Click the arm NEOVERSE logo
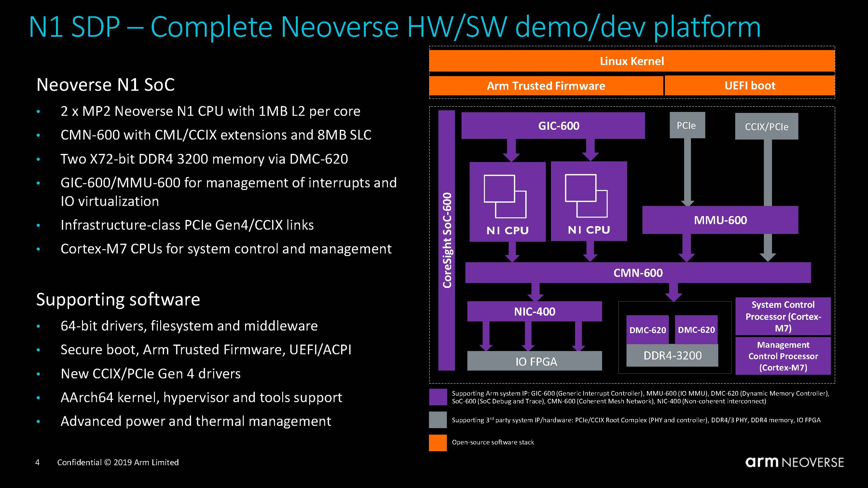Viewport: 868px width, 488px height. [794, 462]
